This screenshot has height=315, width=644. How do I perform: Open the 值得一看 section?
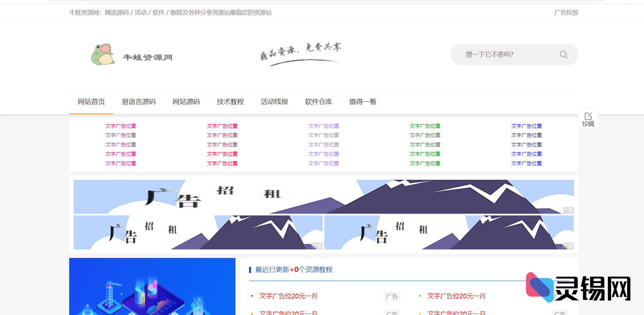(x=362, y=102)
